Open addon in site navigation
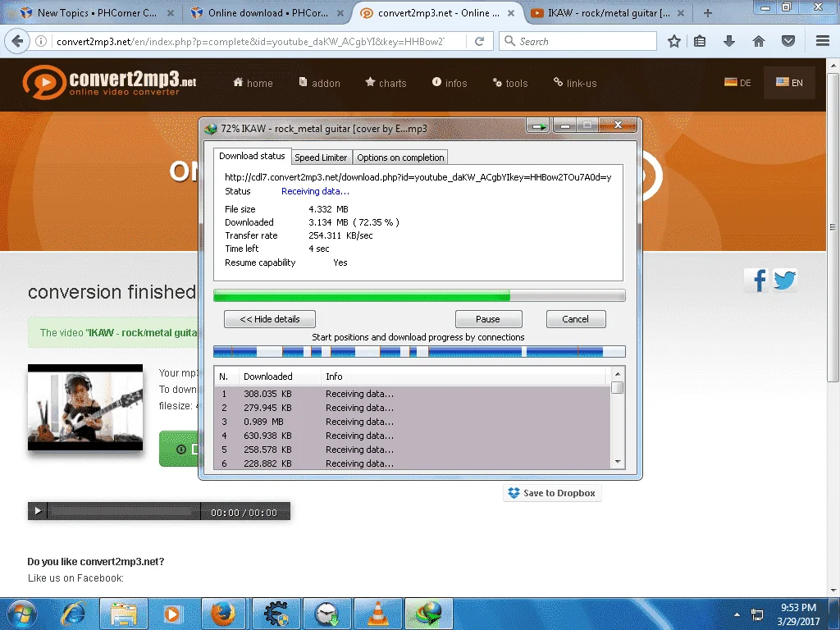Image resolution: width=840 pixels, height=630 pixels. 319,83
